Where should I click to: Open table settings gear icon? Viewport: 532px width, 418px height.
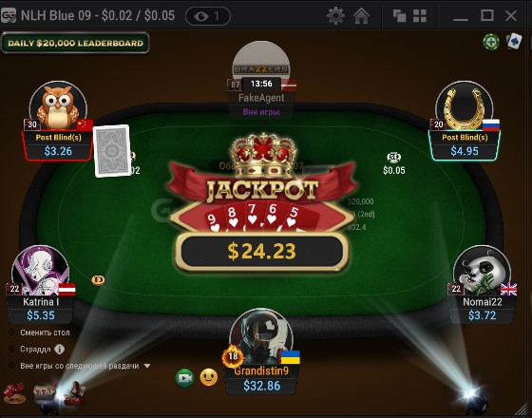(335, 15)
